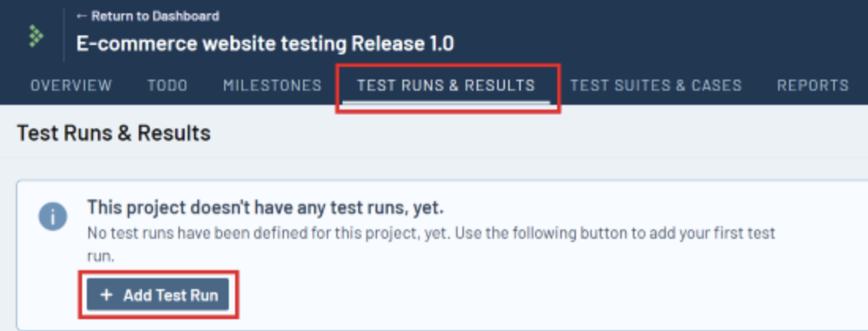868x331 pixels.
Task: Click the underline beneath the active tab
Action: pos(446,102)
